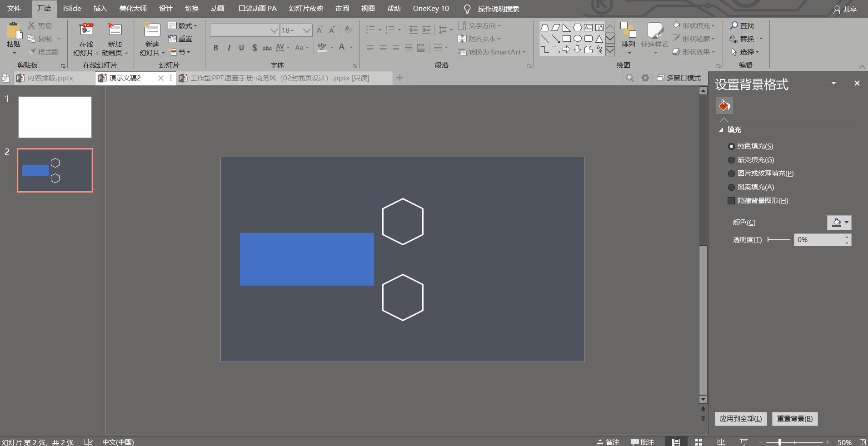The height and width of the screenshot is (446, 868).
Task: Select Gradient fill (渐变填充) radio button
Action: tap(731, 160)
